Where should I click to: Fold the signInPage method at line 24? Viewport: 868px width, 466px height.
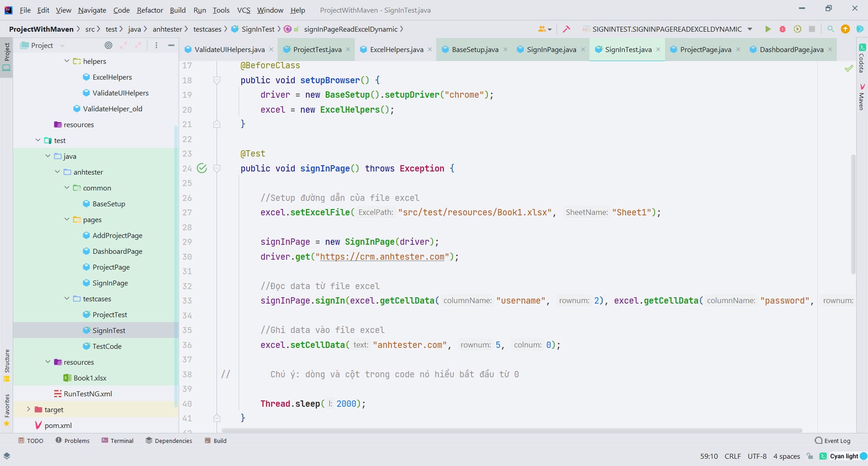[x=217, y=168]
